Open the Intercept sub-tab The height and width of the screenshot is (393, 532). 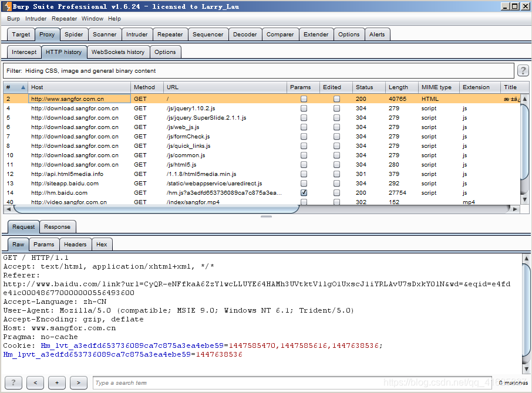(x=23, y=52)
